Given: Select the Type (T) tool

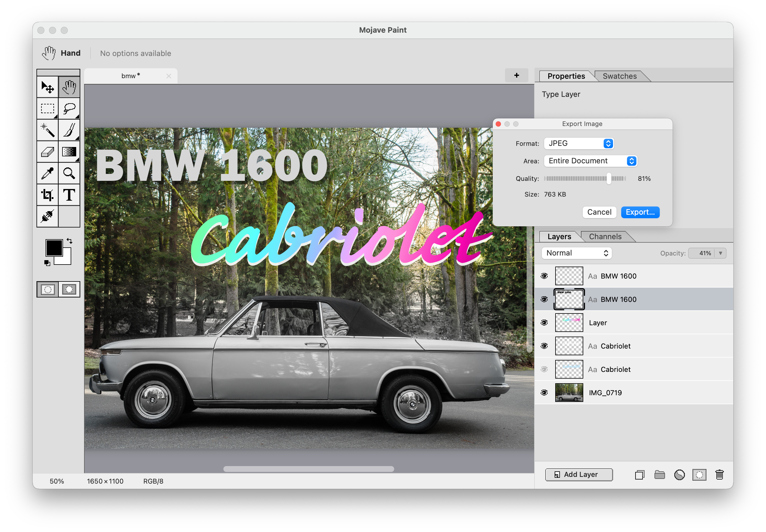Looking at the screenshot, I should point(69,195).
